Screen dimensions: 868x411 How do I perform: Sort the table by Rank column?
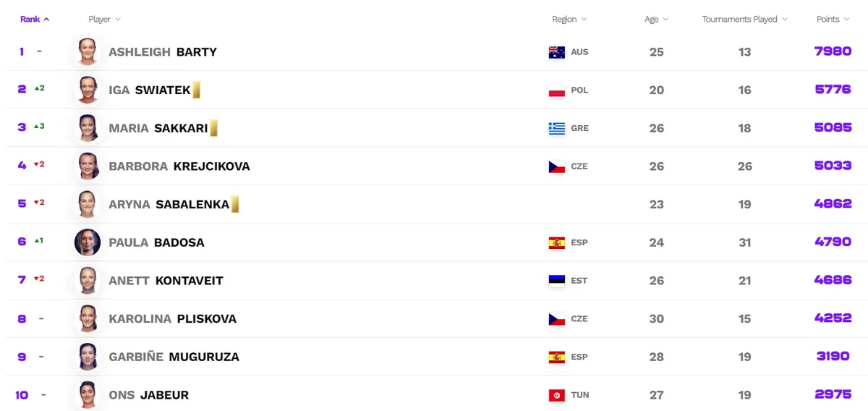35,20
